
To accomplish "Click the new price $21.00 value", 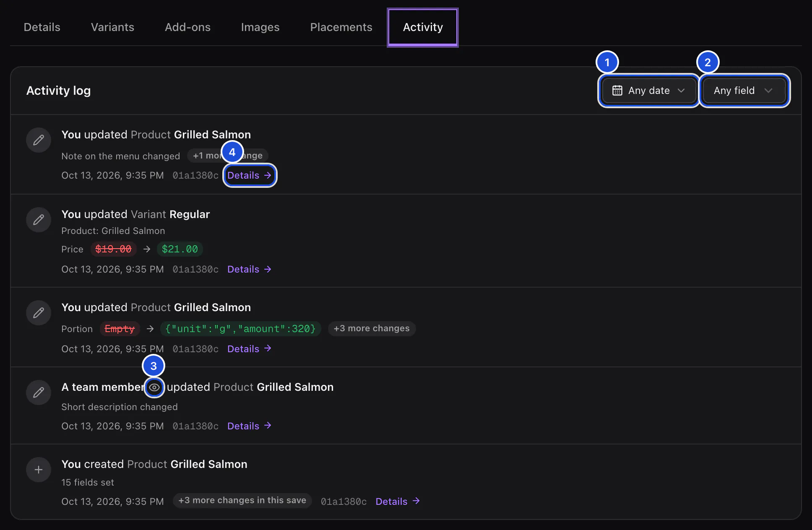I will pos(180,249).
